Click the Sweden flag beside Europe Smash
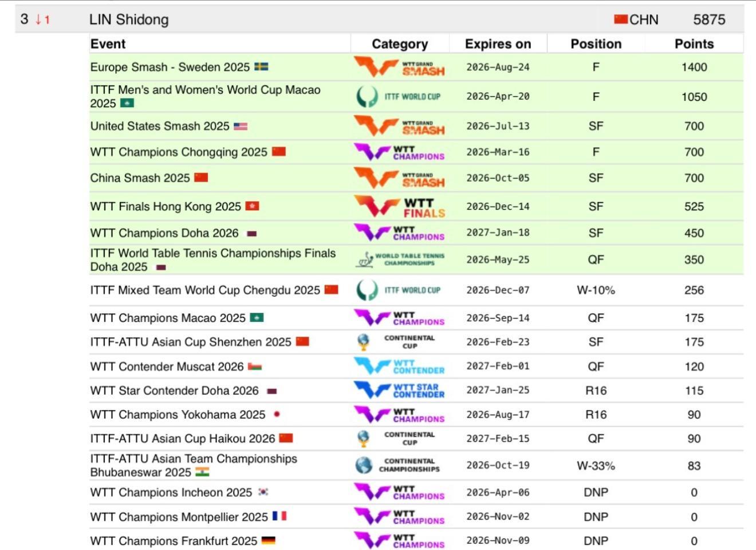 261,67
